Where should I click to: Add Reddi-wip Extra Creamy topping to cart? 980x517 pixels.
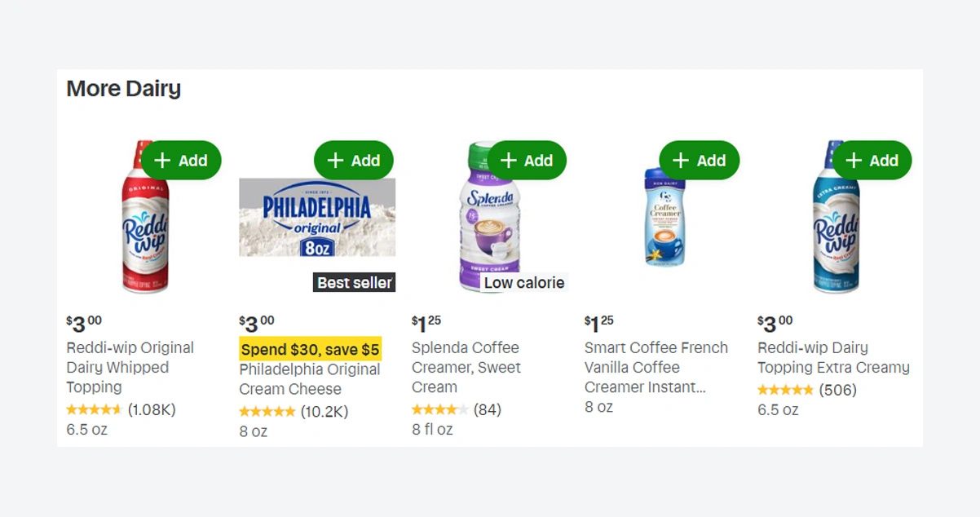point(872,161)
